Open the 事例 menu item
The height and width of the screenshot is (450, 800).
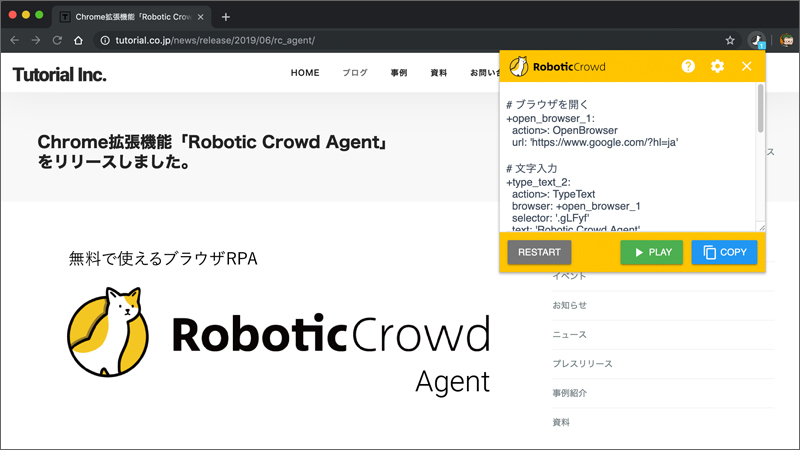tap(399, 73)
